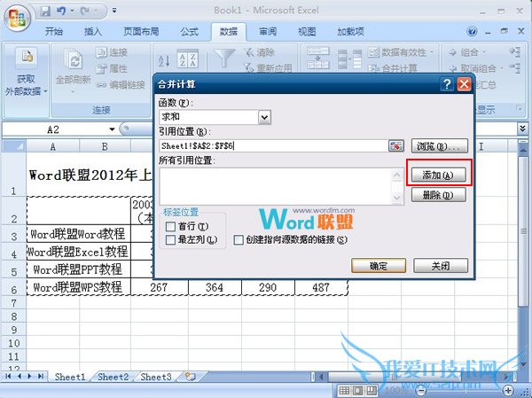Open the 开始 ribbon tab
Image resolution: width=532 pixels, height=398 pixels.
53,32
